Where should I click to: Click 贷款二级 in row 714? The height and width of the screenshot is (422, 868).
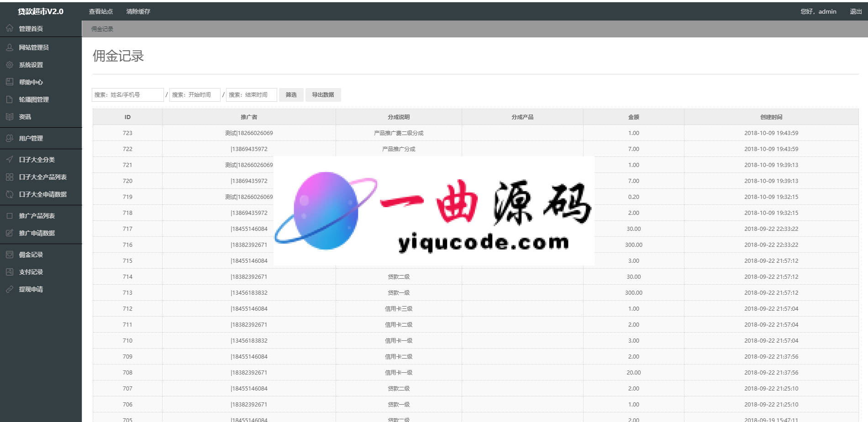tap(399, 276)
